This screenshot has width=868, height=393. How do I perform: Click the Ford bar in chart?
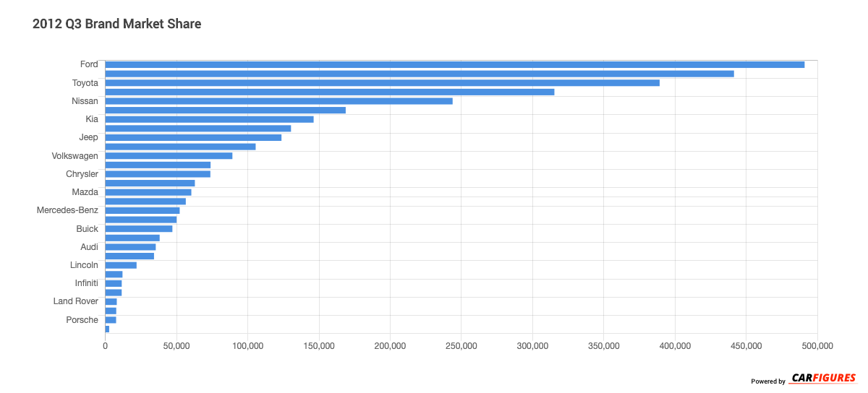(x=455, y=64)
